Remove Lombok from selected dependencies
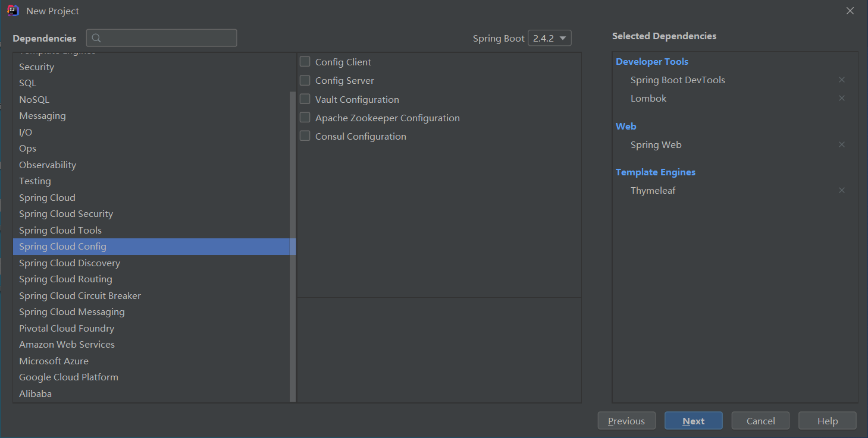The height and width of the screenshot is (438, 868). coord(841,98)
